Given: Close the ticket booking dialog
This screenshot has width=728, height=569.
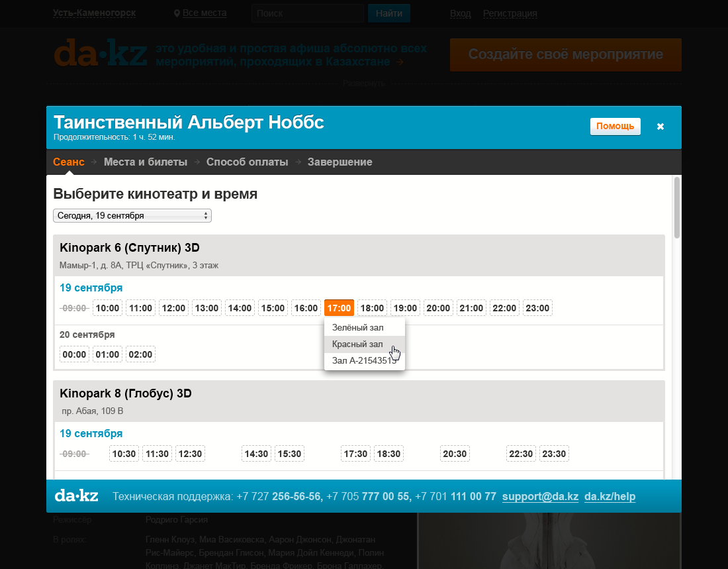Looking at the screenshot, I should (x=660, y=127).
